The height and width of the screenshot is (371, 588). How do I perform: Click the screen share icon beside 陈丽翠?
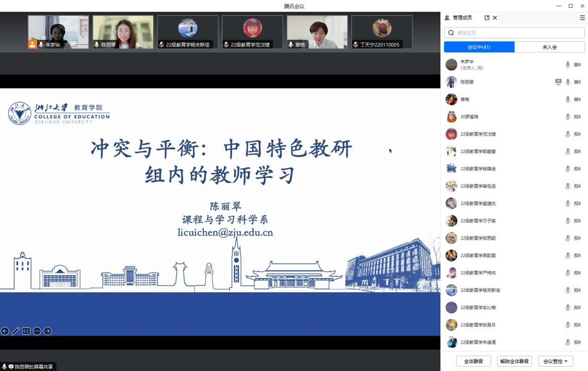click(x=558, y=82)
